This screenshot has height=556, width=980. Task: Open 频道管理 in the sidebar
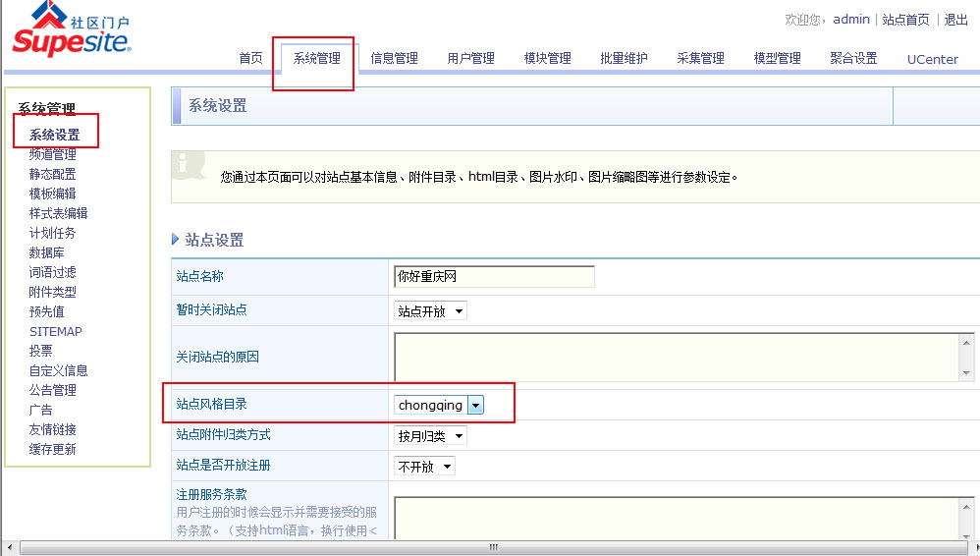click(x=52, y=154)
